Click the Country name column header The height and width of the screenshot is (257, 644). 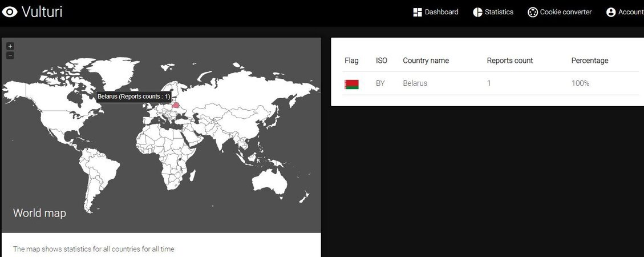[x=426, y=61]
